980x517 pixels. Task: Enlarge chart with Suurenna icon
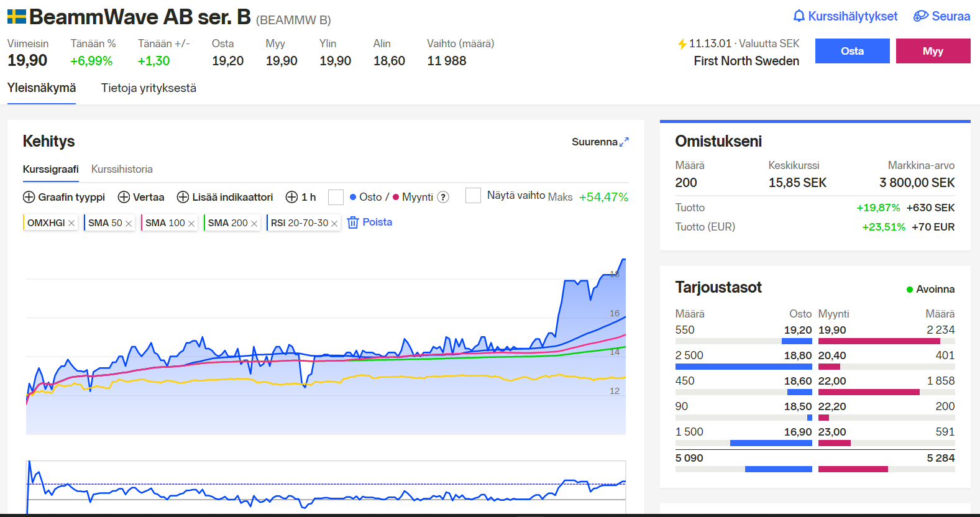pyautogui.click(x=624, y=142)
